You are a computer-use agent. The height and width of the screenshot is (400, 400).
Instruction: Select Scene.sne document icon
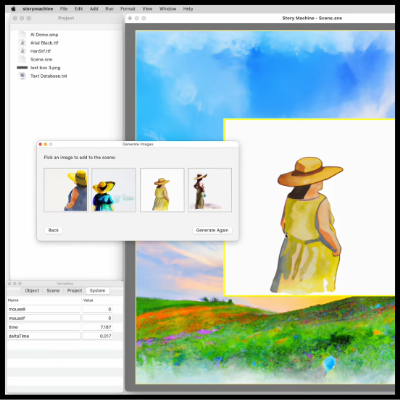click(22, 59)
